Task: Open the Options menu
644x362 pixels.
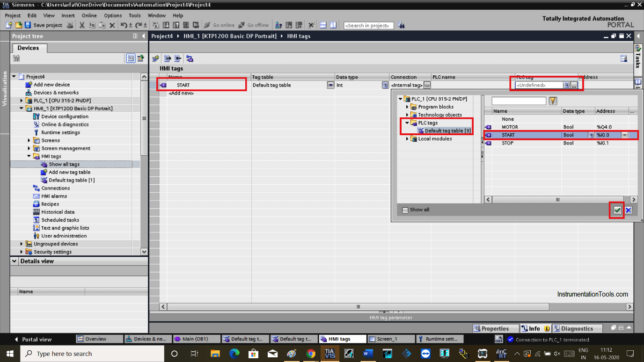Action: pyautogui.click(x=113, y=15)
